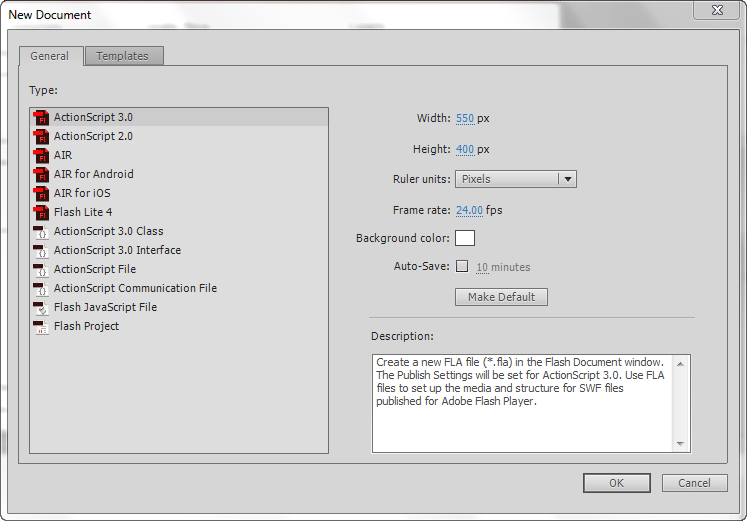Click the ActionScript Communication File icon

click(41, 289)
